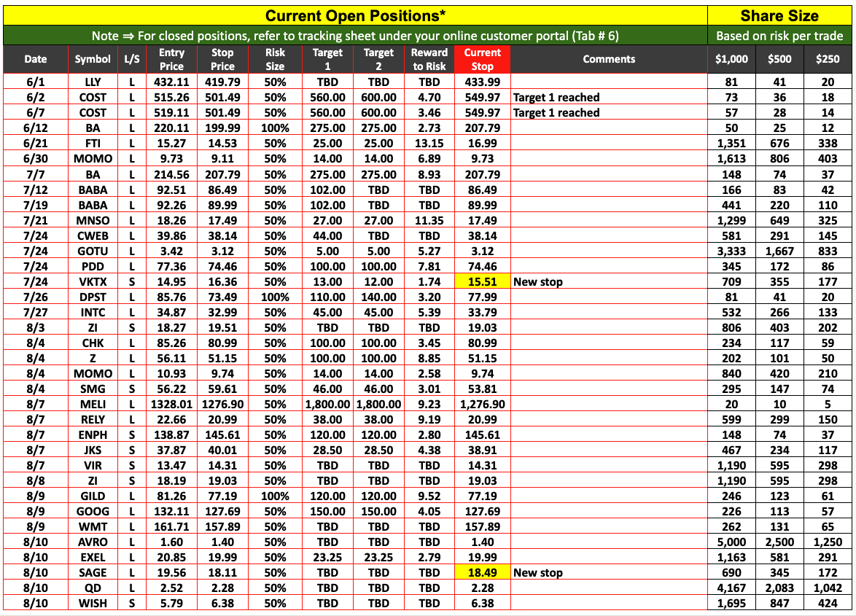The width and height of the screenshot is (856, 616).
Task: Select the "Reward to Risk" column header
Action: point(429,59)
